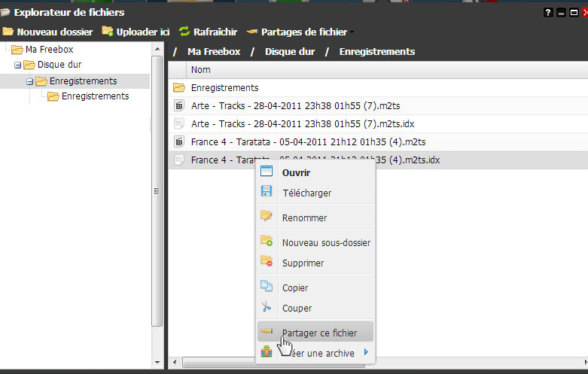Click file icon of Arte Tracks idx
This screenshot has width=588, height=374.
[x=179, y=123]
